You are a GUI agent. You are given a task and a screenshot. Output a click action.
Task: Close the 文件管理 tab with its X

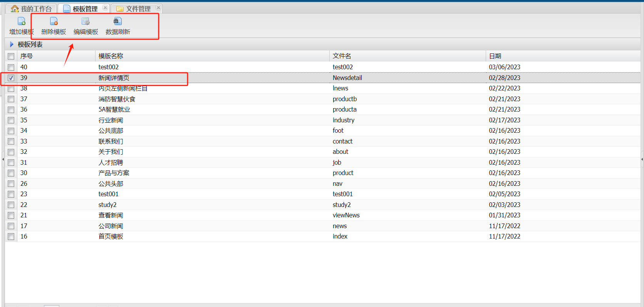[x=158, y=8]
